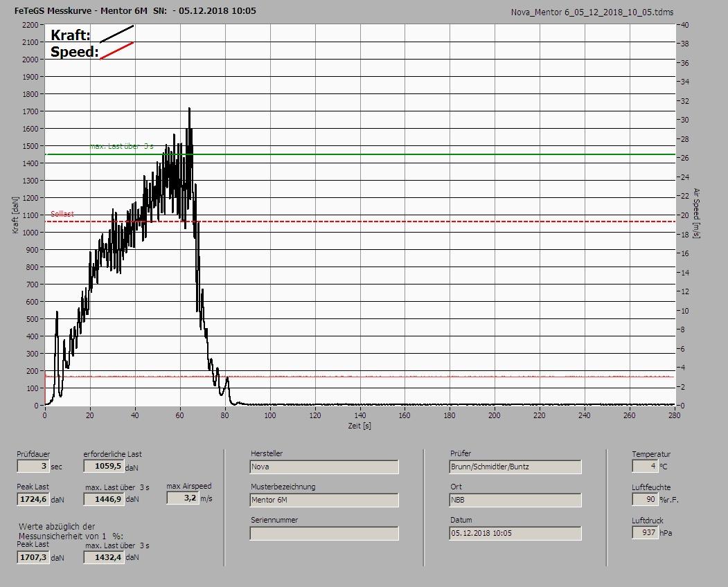The image size is (728, 587).
Task: Click the 'Werte abzüglich der Messunsicherheit' note
Action: click(x=71, y=532)
